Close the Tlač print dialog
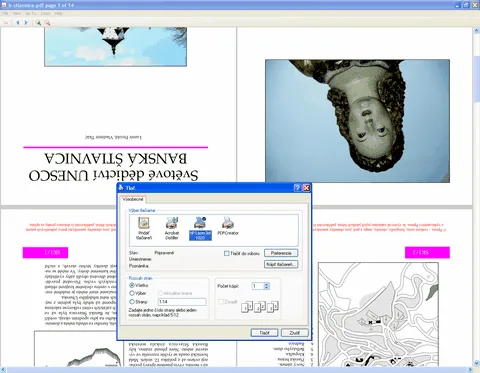480x373 pixels. [306, 188]
